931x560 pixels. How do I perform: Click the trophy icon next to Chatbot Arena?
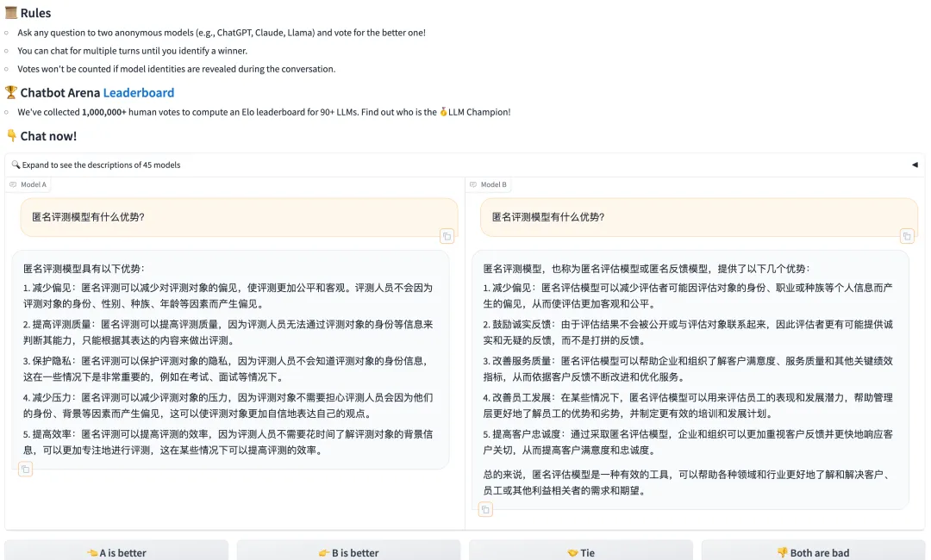click(10, 93)
